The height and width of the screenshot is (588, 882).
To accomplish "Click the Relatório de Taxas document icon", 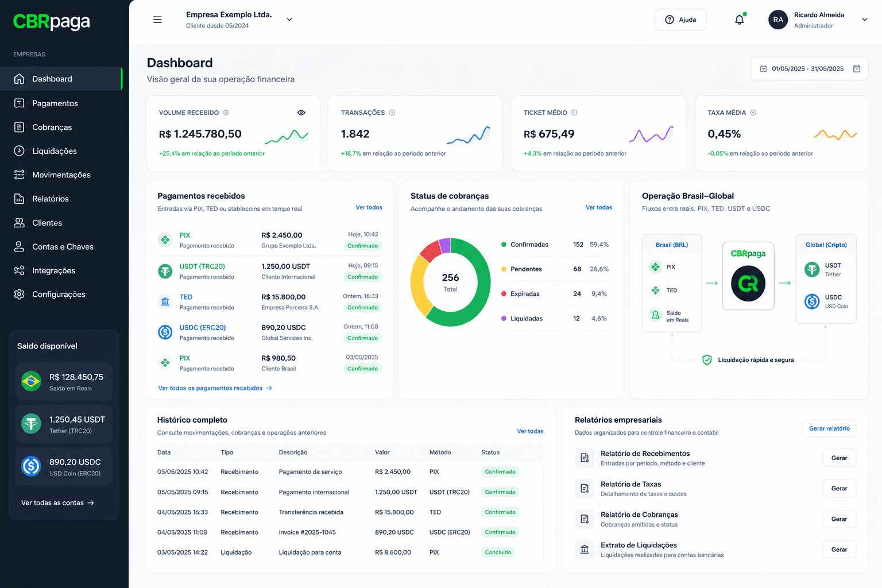I will [585, 488].
